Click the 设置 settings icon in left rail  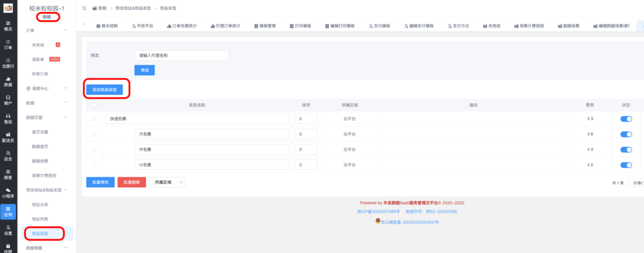(8, 230)
